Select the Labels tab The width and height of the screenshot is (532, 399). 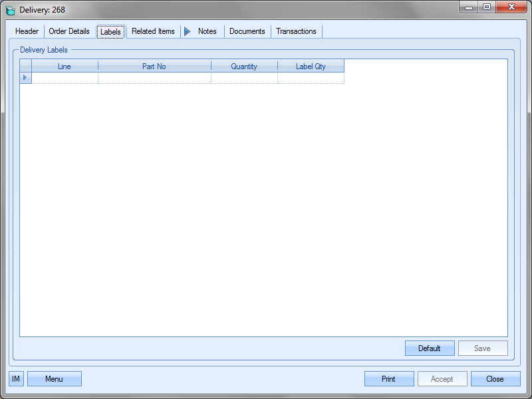(110, 32)
